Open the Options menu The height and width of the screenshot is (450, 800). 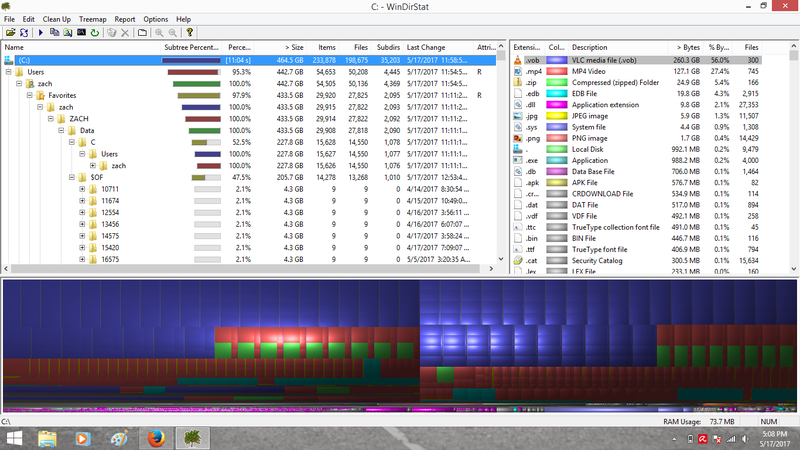coord(156,19)
